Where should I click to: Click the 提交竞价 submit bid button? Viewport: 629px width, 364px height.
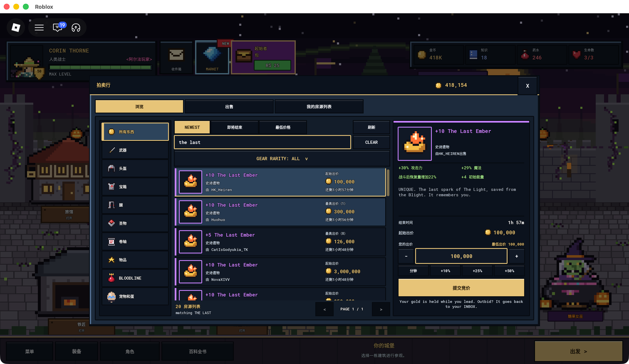tap(461, 288)
